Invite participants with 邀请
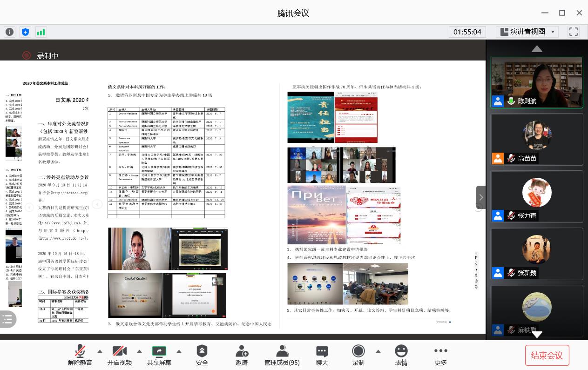Screen dimensions: 588x370 [x=241, y=355]
